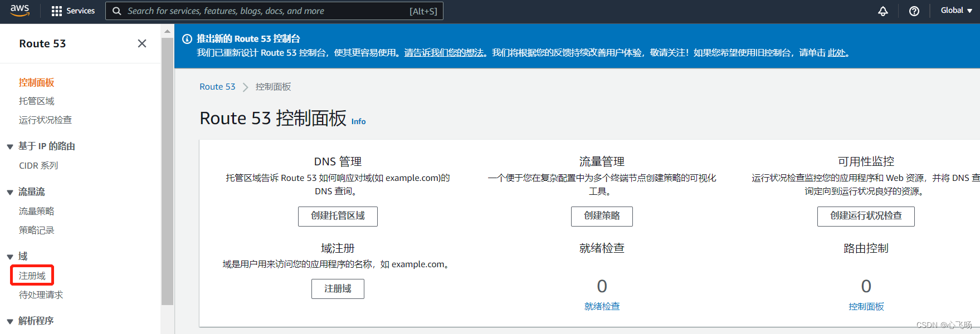
Task: Open the 控制面板 link under 路由控制
Action: (866, 306)
